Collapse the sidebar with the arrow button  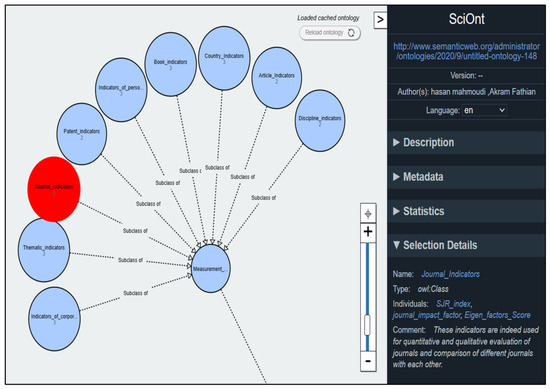380,20
